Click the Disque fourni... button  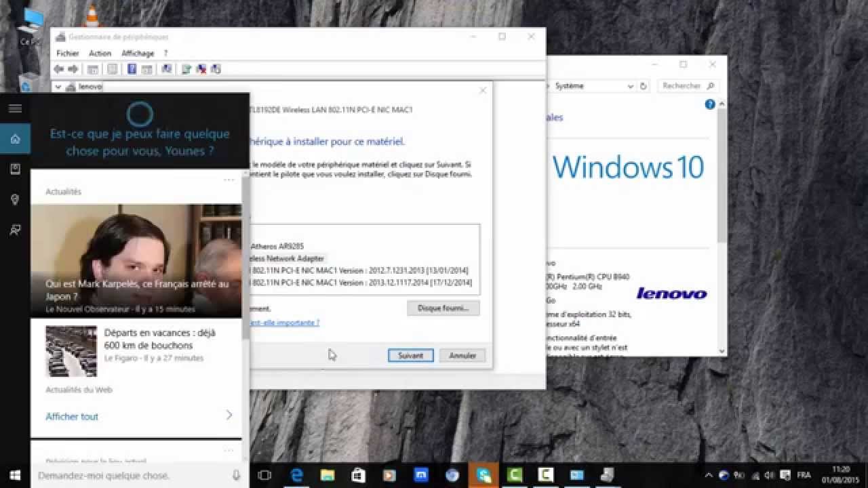(x=443, y=308)
